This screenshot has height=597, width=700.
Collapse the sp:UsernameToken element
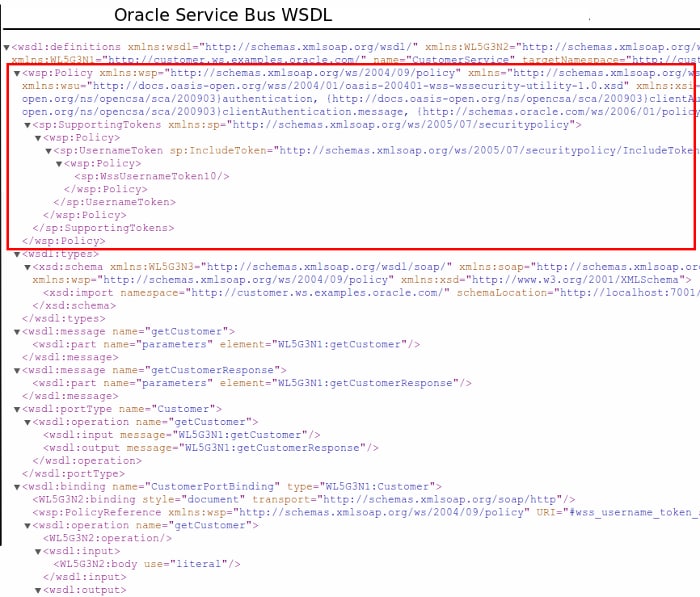[x=49, y=151]
